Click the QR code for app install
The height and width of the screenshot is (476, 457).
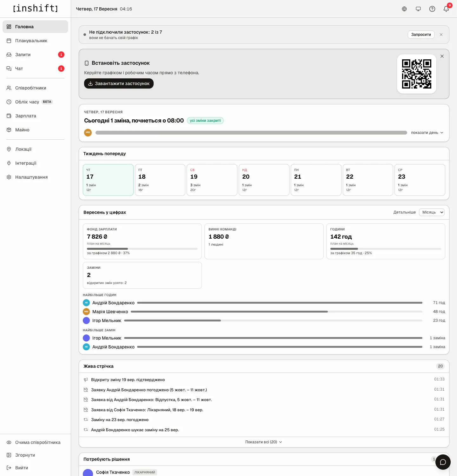417,74
